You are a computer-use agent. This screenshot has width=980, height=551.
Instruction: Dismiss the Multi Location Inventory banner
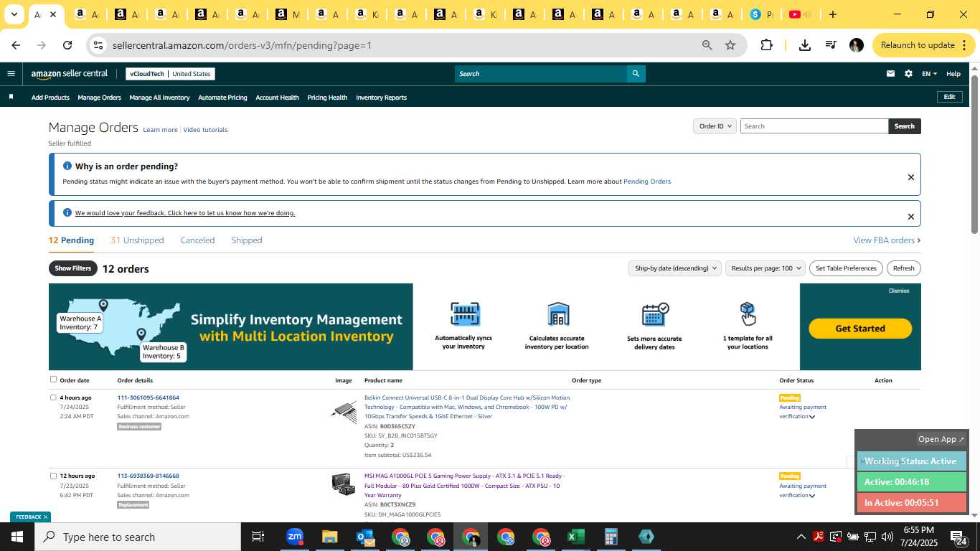click(x=899, y=291)
